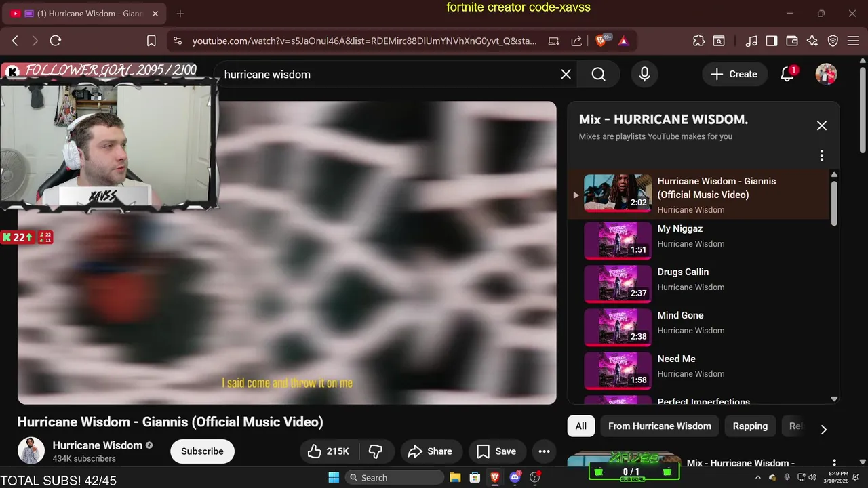Open Hurricane Wisdom channel name link
Image resolution: width=868 pixels, height=488 pixels.
click(x=98, y=445)
